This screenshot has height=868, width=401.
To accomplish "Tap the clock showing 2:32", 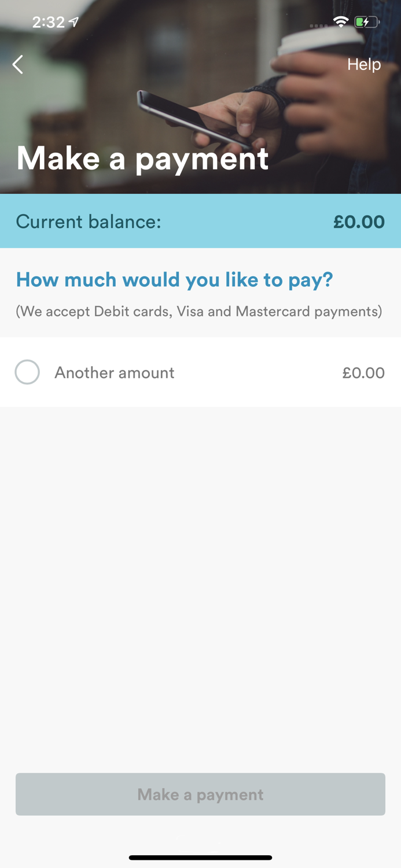I will click(50, 22).
